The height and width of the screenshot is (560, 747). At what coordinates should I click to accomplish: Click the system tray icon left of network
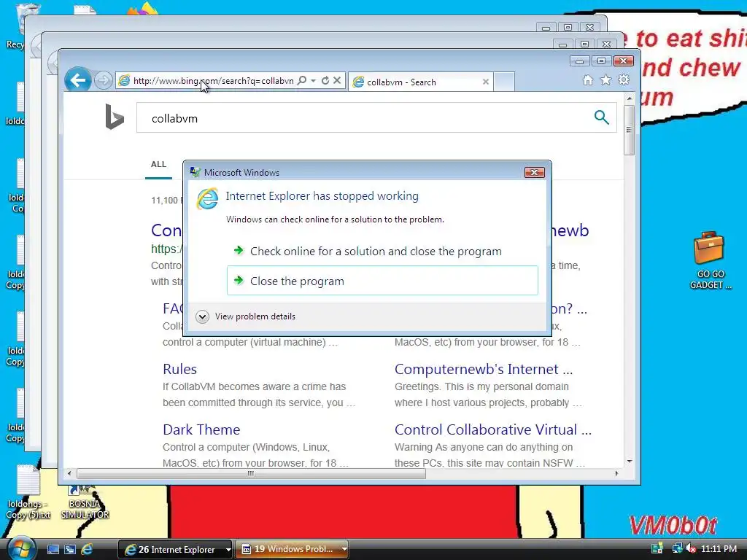coord(657,548)
